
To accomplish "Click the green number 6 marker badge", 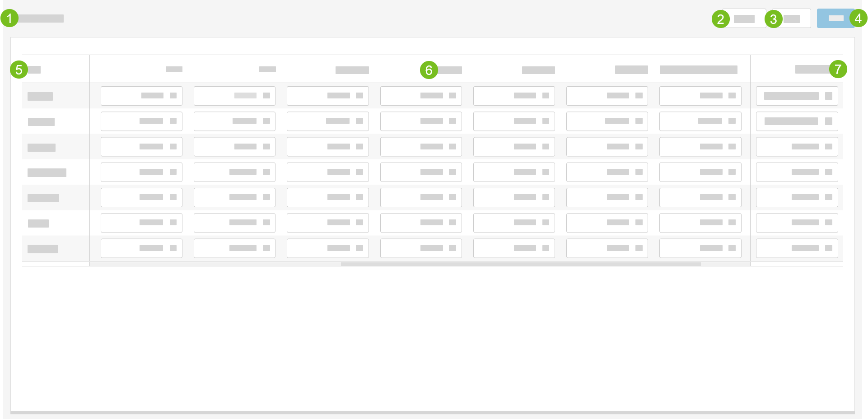I will click(429, 70).
